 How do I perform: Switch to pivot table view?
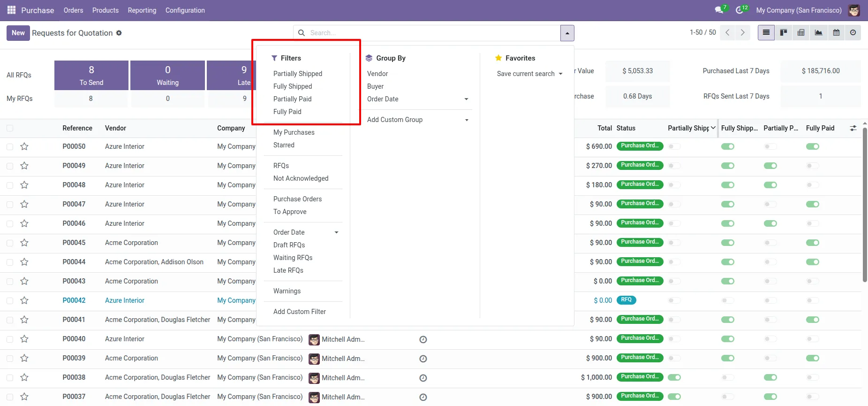tap(801, 33)
